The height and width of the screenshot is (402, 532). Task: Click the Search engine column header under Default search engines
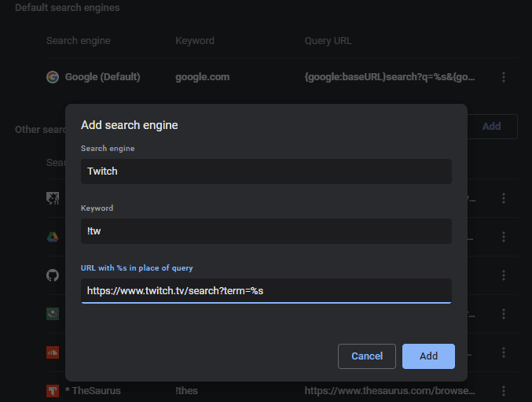coord(79,41)
